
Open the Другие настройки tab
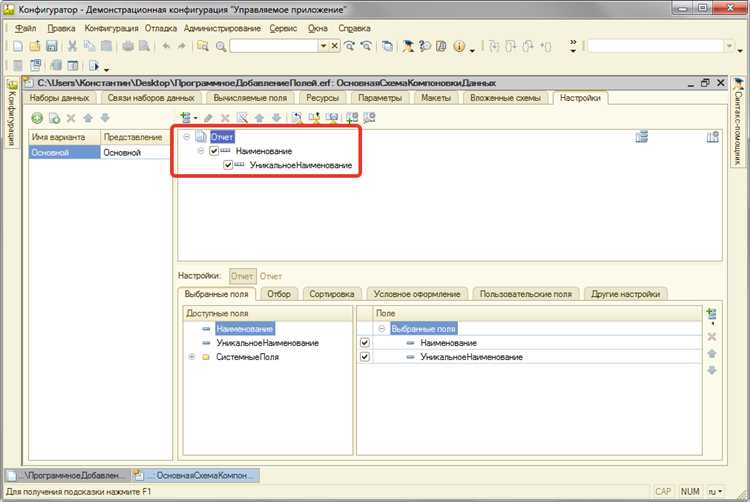click(626, 294)
